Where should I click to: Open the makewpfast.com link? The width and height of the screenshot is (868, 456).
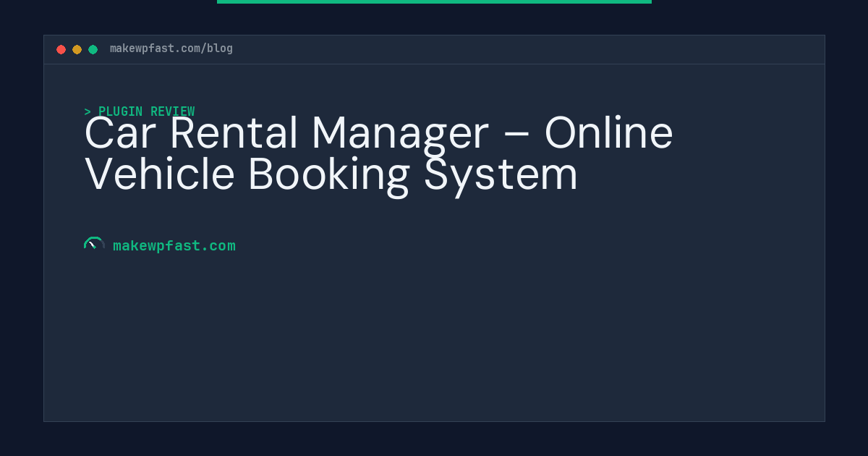point(174,246)
